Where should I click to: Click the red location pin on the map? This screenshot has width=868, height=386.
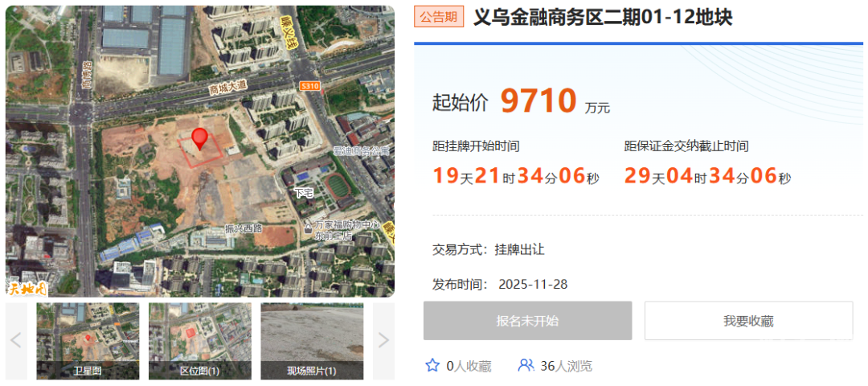(199, 138)
